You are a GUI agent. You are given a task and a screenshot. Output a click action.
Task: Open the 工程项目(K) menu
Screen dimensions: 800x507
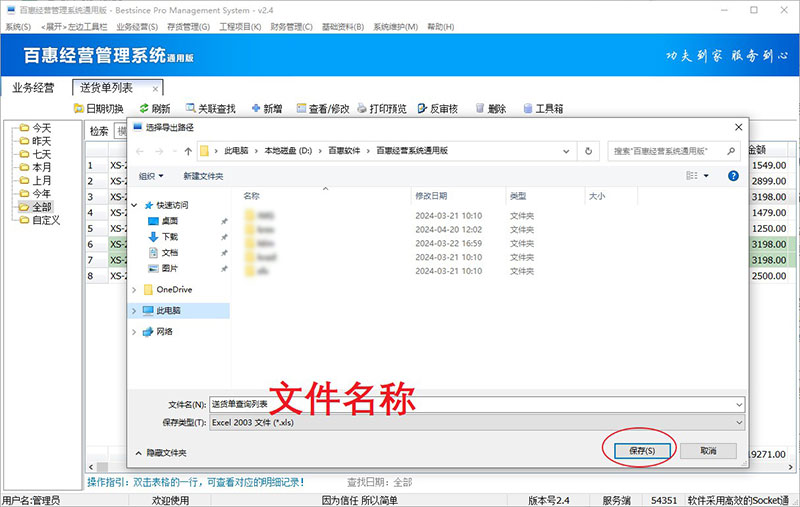[x=240, y=27]
